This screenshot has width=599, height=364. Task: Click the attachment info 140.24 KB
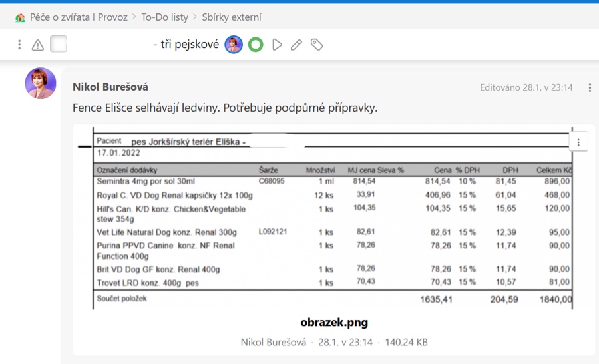point(406,342)
